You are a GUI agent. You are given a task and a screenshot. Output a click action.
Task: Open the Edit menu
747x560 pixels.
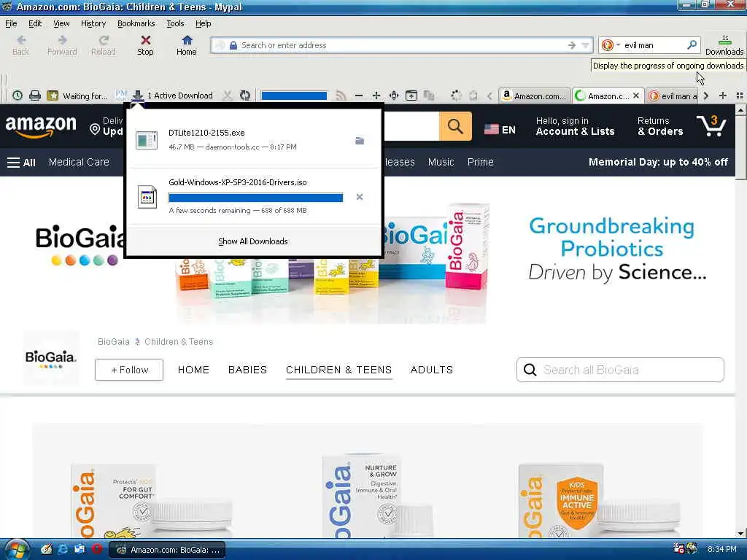click(x=35, y=23)
